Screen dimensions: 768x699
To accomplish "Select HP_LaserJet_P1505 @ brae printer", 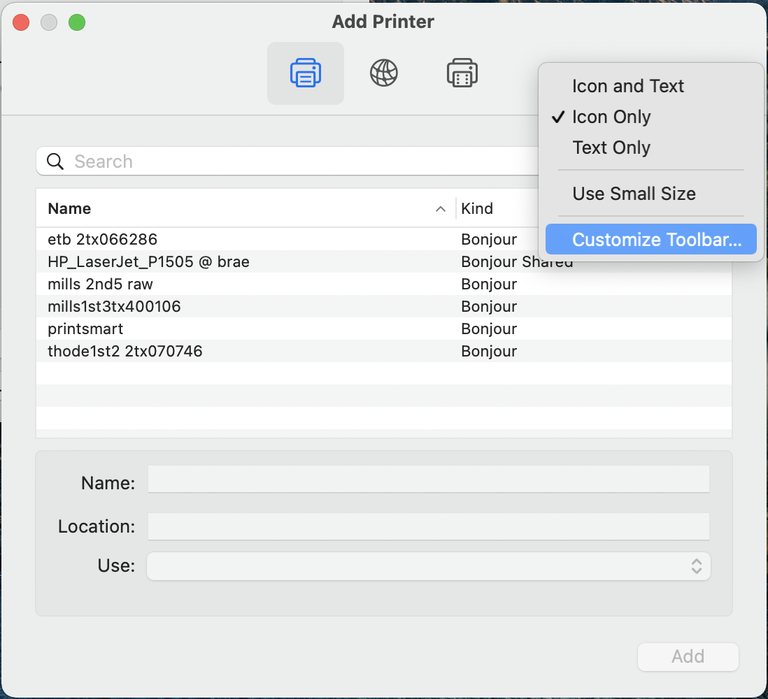I will (148, 262).
